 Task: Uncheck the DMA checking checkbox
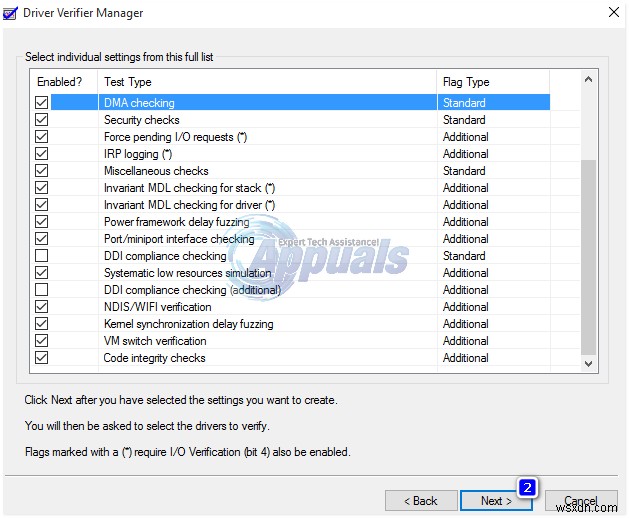pos(41,103)
